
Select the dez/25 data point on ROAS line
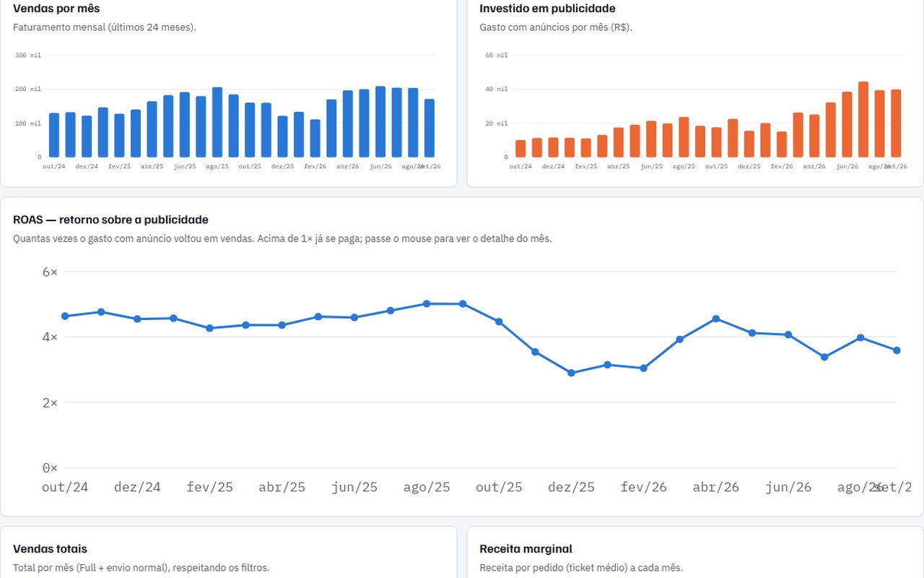[x=571, y=373]
